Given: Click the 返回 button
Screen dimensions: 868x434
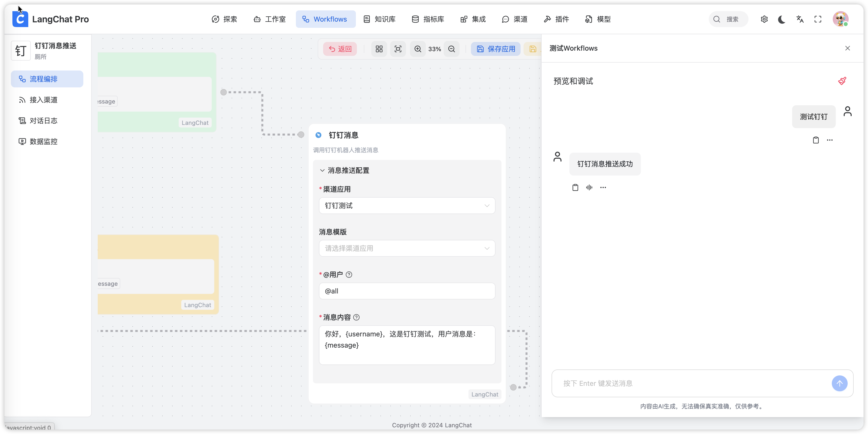Looking at the screenshot, I should coord(340,49).
